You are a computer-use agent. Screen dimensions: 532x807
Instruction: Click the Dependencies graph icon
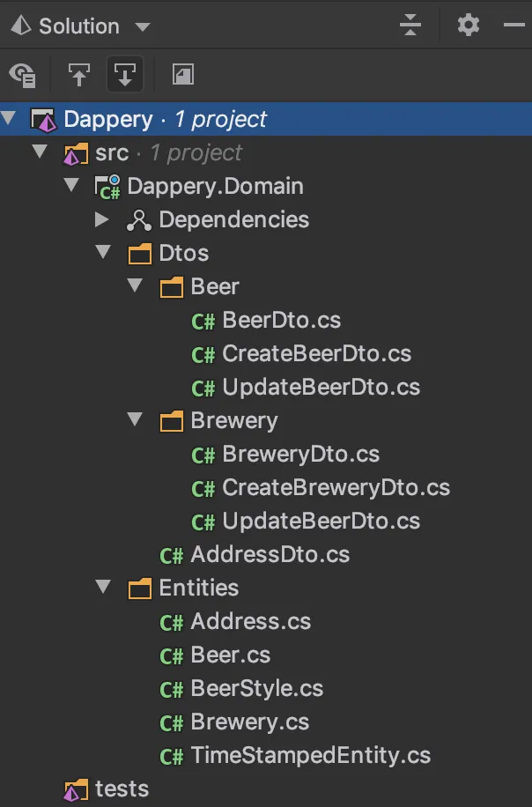[x=139, y=220]
